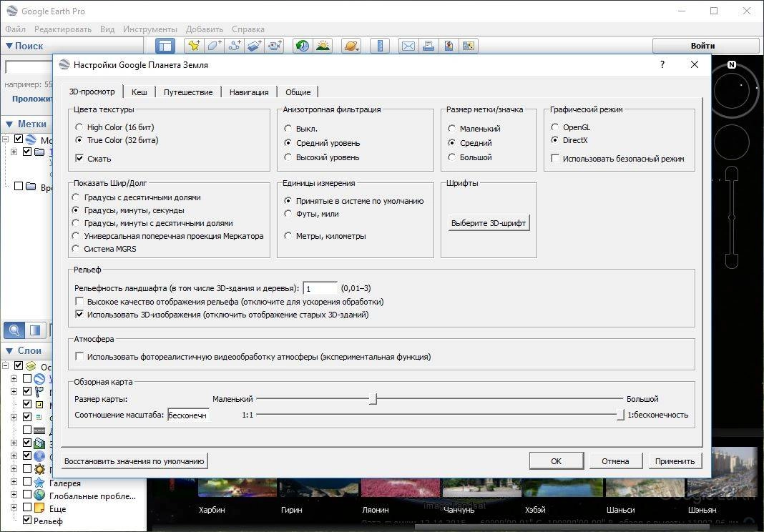Expand the 3D buildings layer node
Image resolution: width=764 pixels, height=532 pixels.
tap(14, 443)
